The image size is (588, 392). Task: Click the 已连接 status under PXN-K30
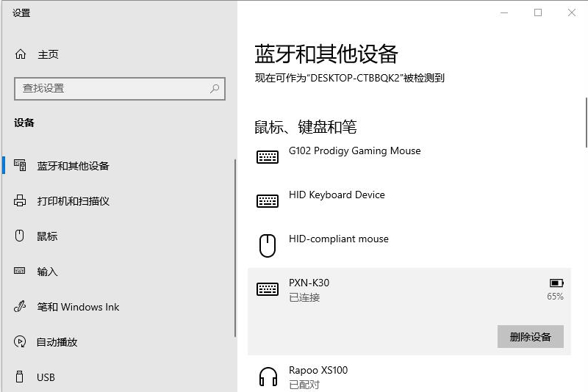click(304, 297)
